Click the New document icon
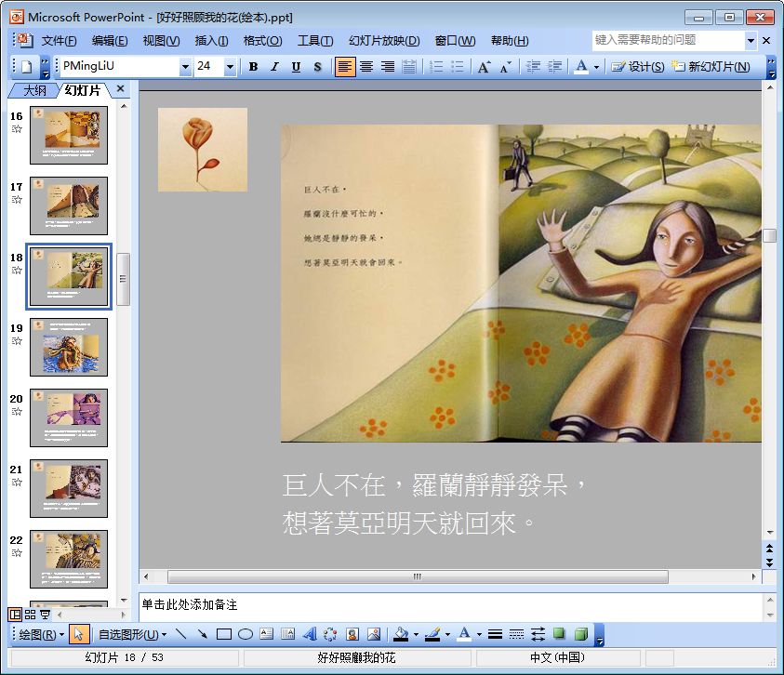The width and height of the screenshot is (784, 675). coord(27,67)
